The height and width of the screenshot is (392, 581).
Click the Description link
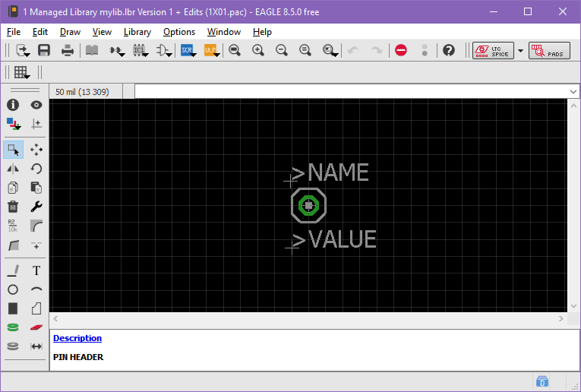tap(77, 338)
